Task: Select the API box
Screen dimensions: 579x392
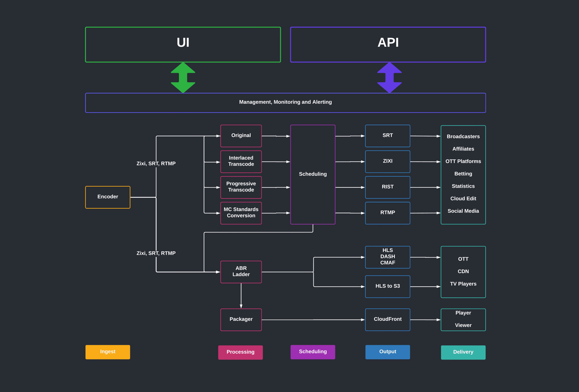Action: click(x=388, y=45)
